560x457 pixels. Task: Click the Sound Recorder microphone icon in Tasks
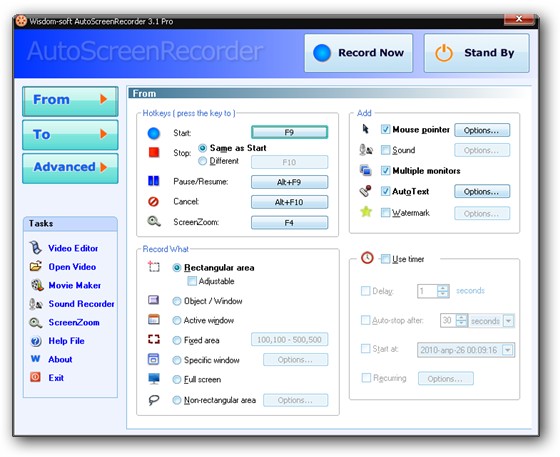click(x=36, y=304)
